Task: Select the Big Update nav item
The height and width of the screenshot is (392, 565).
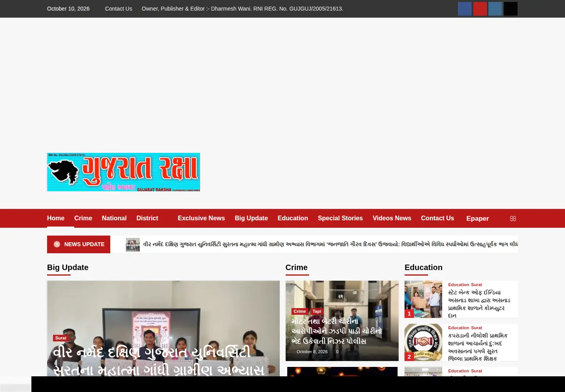Action: click(251, 218)
